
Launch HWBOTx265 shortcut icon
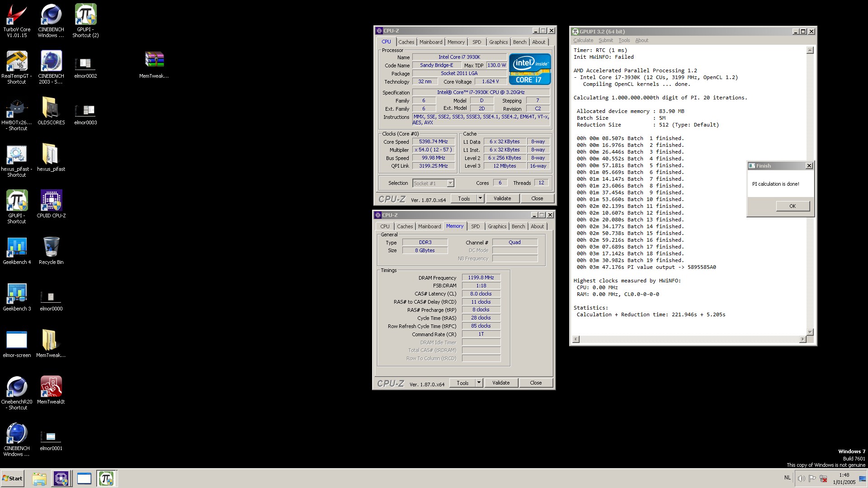17,113
